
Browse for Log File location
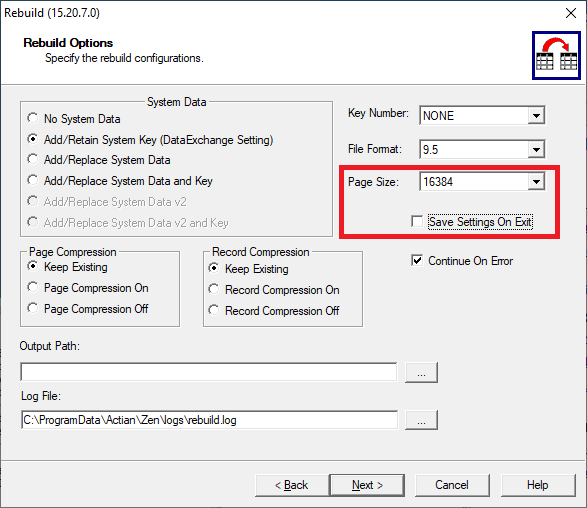point(421,420)
